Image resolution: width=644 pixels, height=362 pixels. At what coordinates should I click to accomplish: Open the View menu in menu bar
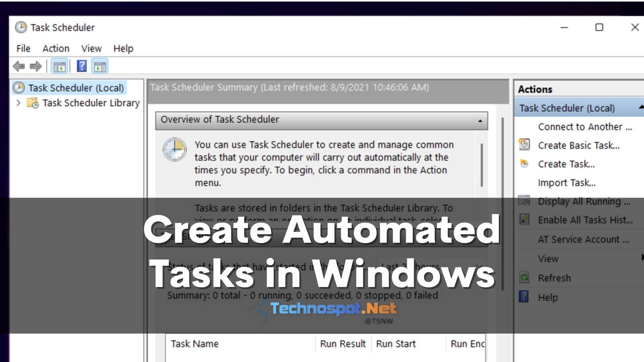coord(91,49)
